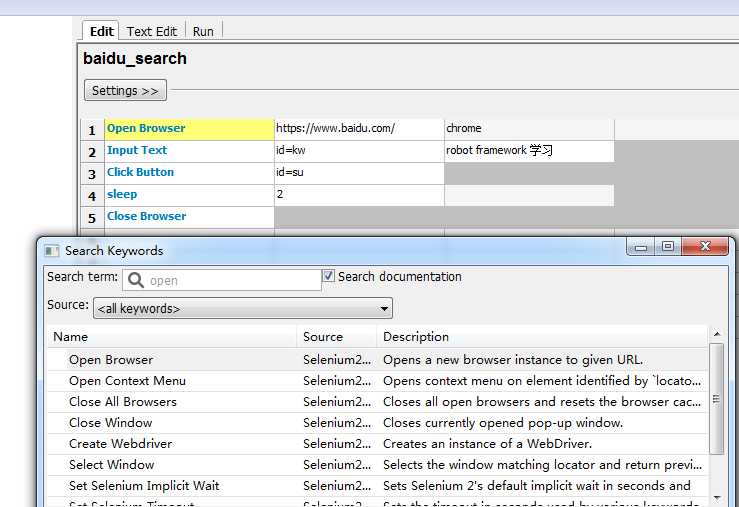
Task: Sort results by the Description column
Action: tap(542, 336)
